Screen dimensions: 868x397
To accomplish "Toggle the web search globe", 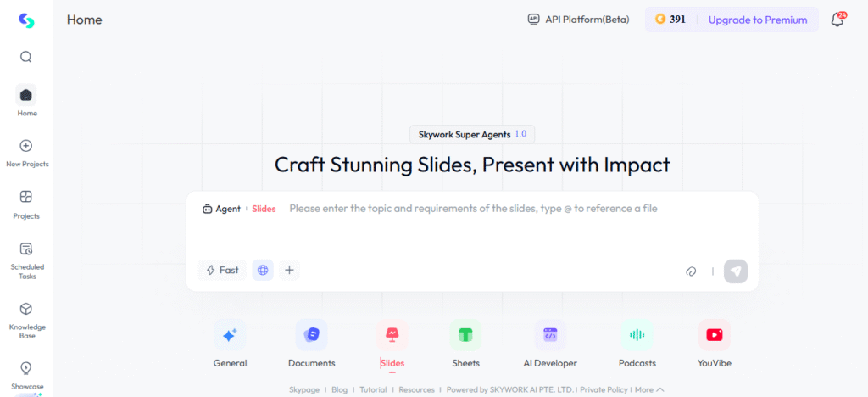I will [263, 270].
